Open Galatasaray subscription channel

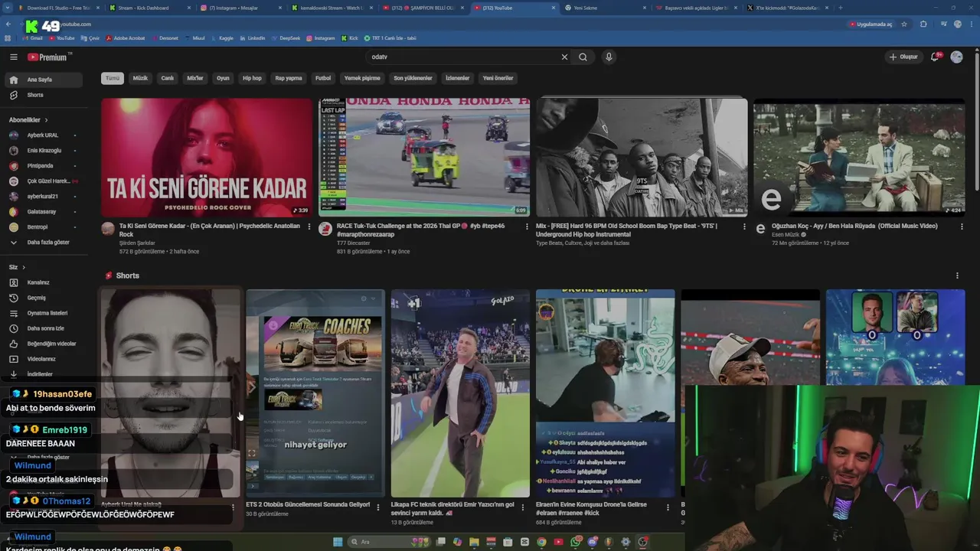point(44,211)
